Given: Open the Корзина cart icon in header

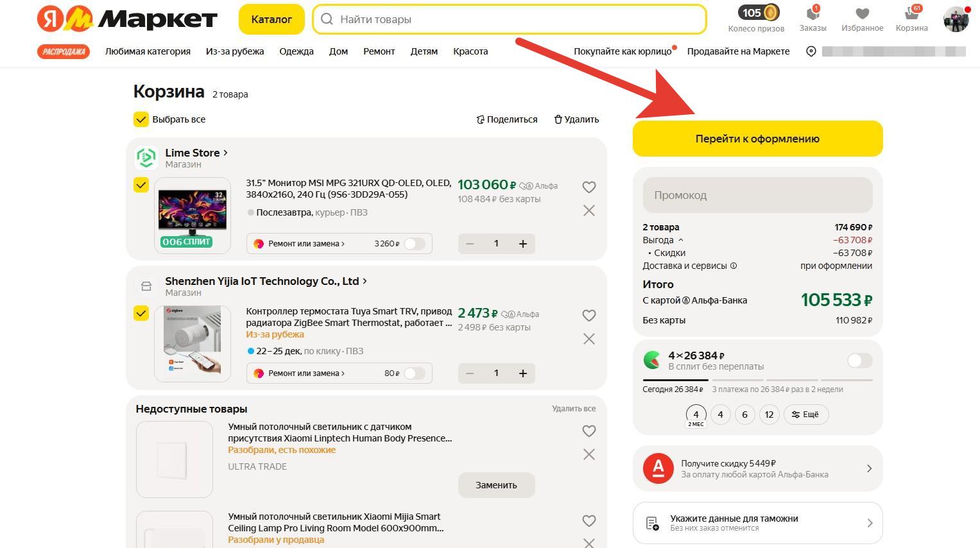Looking at the screenshot, I should pyautogui.click(x=911, y=13).
